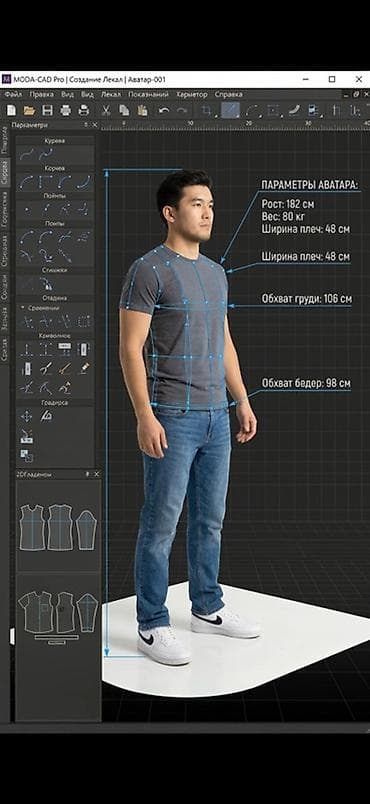
Task: Click the Рост: 182 см value
Action: pos(287,204)
